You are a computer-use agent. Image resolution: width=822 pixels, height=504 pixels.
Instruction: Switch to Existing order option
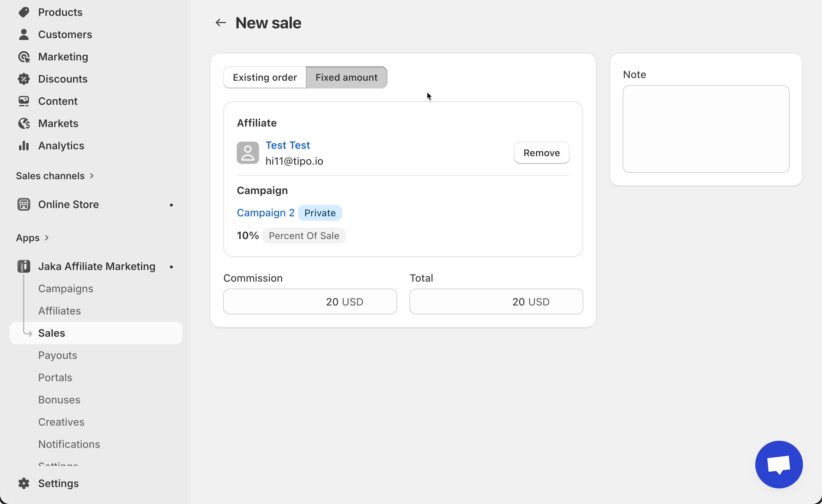click(x=265, y=77)
